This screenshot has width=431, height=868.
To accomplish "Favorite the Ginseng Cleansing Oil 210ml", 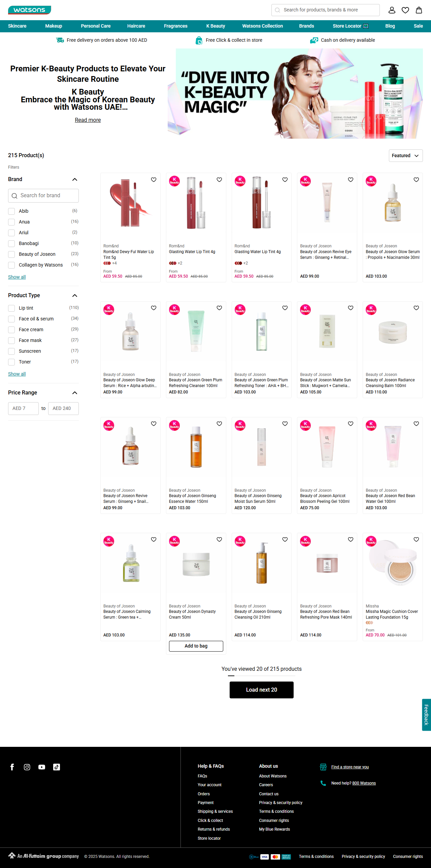I will pos(285,540).
